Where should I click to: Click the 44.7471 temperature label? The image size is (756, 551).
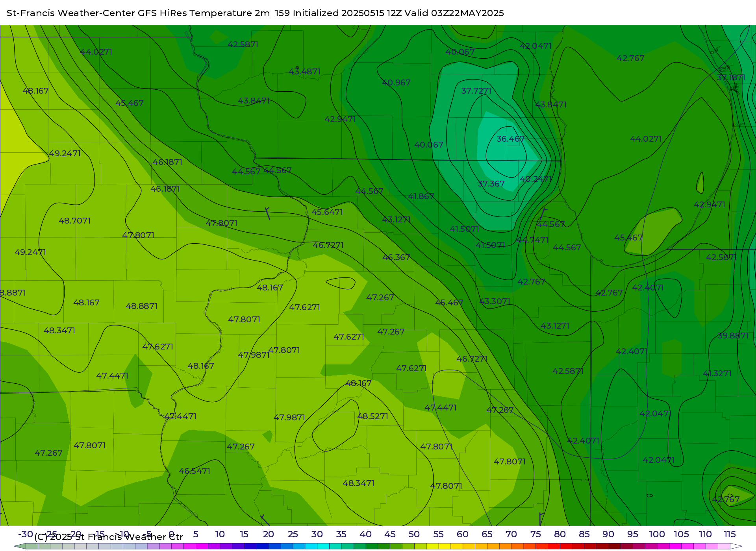[x=532, y=240]
